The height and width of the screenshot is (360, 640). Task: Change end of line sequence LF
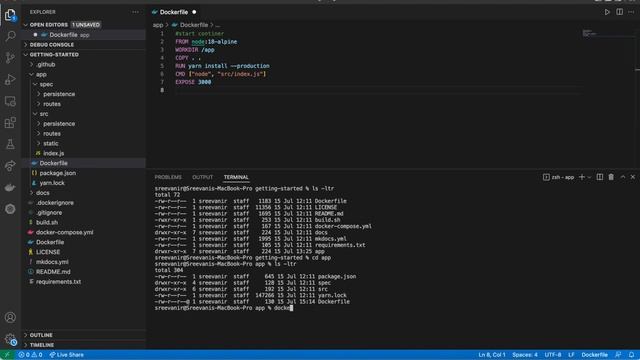coord(571,355)
